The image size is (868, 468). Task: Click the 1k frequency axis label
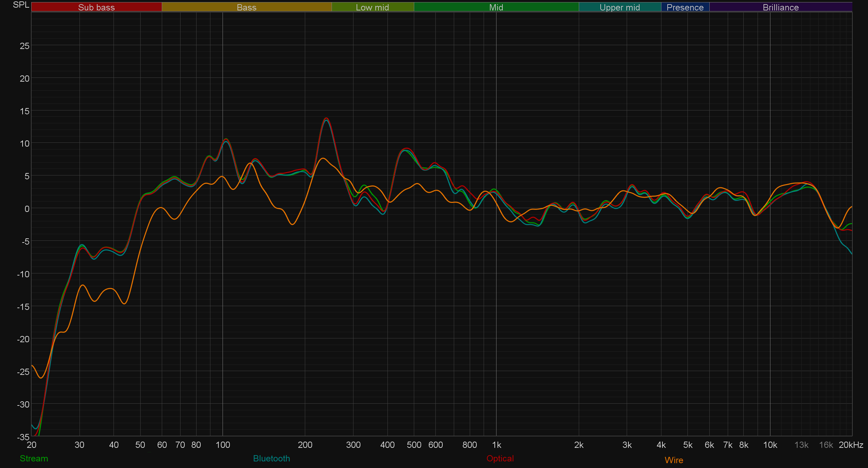[x=496, y=445]
